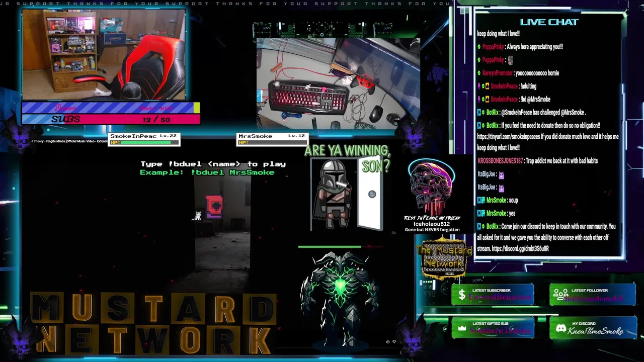The image size is (644, 362).
Task: Click the latest follower name diddymademelel
Action: 593,298
